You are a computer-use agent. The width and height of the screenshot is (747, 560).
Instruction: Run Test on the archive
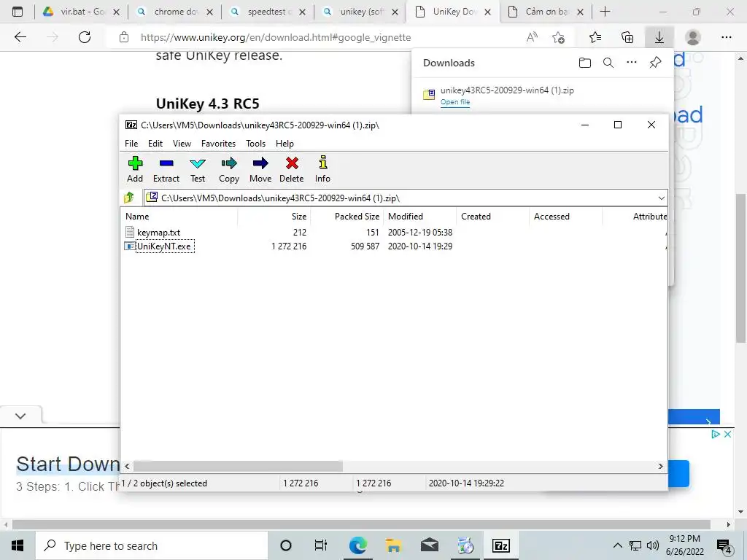tap(198, 169)
